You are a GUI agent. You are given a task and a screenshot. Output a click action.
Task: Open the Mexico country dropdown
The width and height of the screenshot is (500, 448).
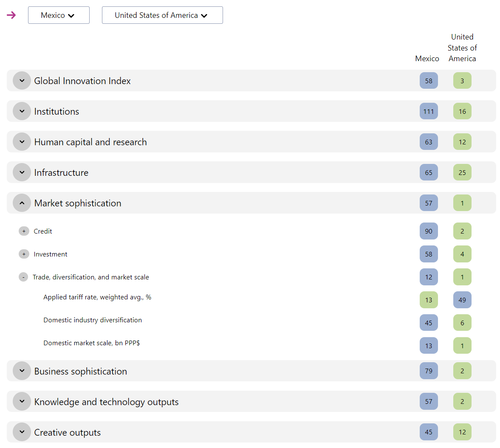(x=59, y=15)
